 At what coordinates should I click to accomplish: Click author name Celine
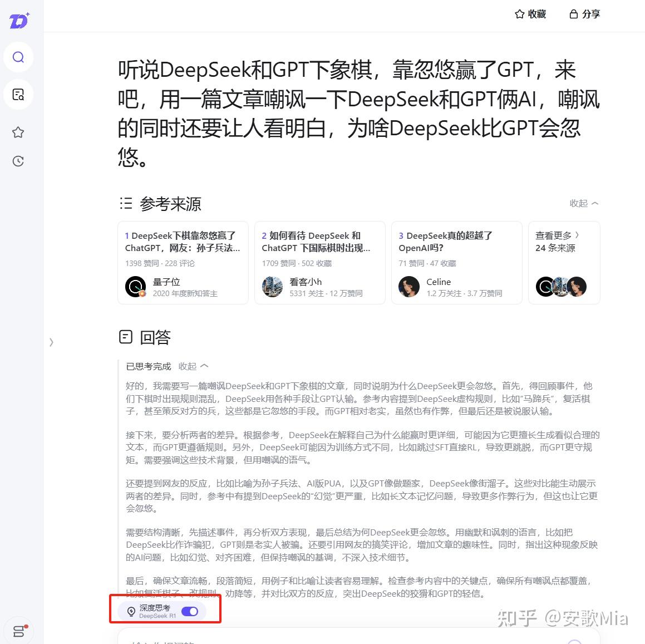[x=439, y=282]
